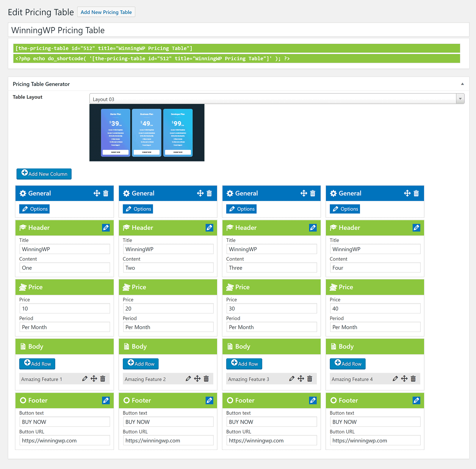The width and height of the screenshot is (476, 469).
Task: Click Price field with value 40
Action: (375, 309)
